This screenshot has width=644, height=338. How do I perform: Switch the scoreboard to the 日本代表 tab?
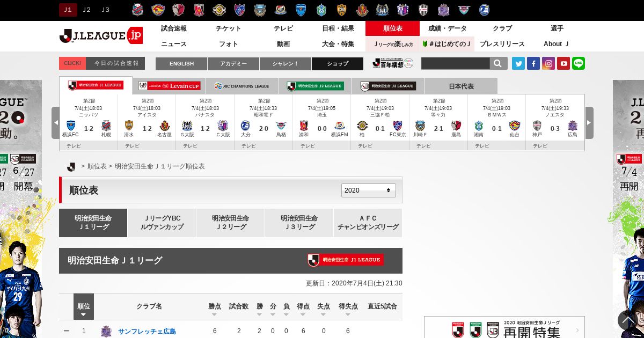pos(461,86)
